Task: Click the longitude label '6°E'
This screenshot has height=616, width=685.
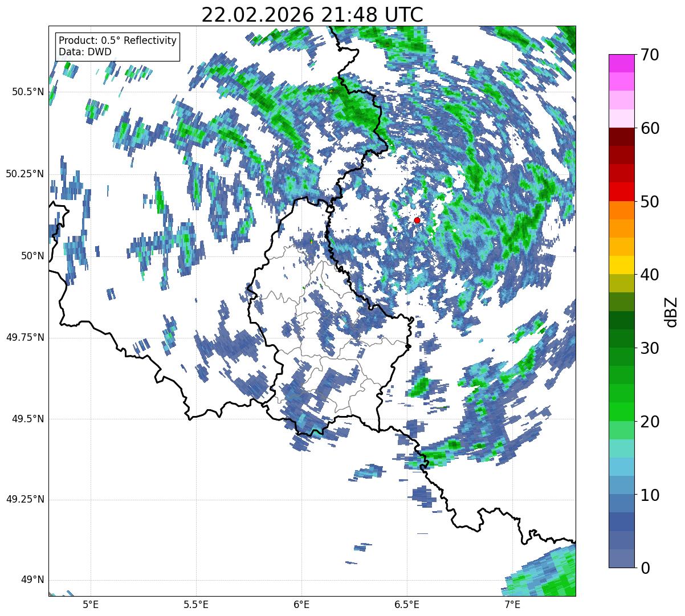Action: (x=301, y=605)
